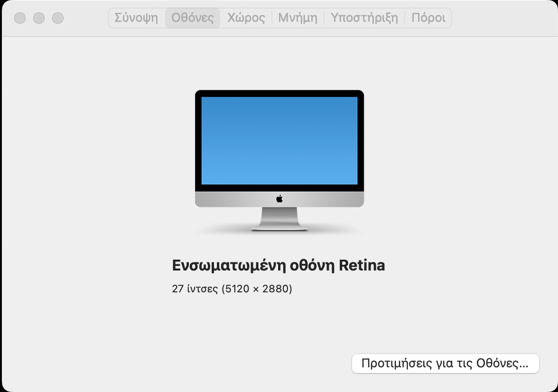Click the Apple logo on iMac icon
The height and width of the screenshot is (392, 558).
[279, 199]
